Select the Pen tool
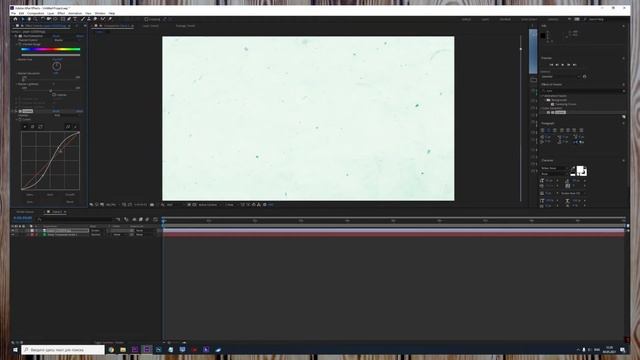Image resolution: width=640 pixels, height=360 pixels. tap(69, 19)
